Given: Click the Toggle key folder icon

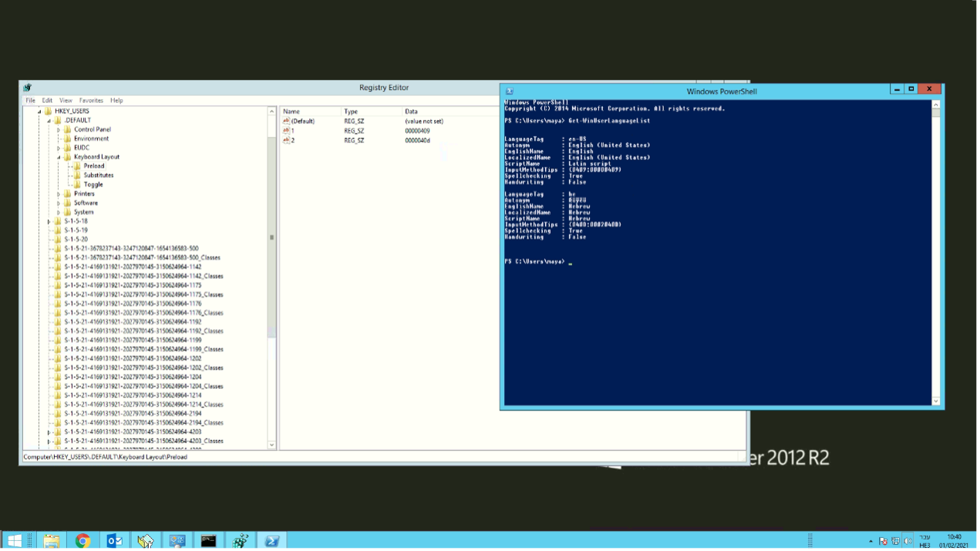Looking at the screenshot, I should pyautogui.click(x=77, y=185).
